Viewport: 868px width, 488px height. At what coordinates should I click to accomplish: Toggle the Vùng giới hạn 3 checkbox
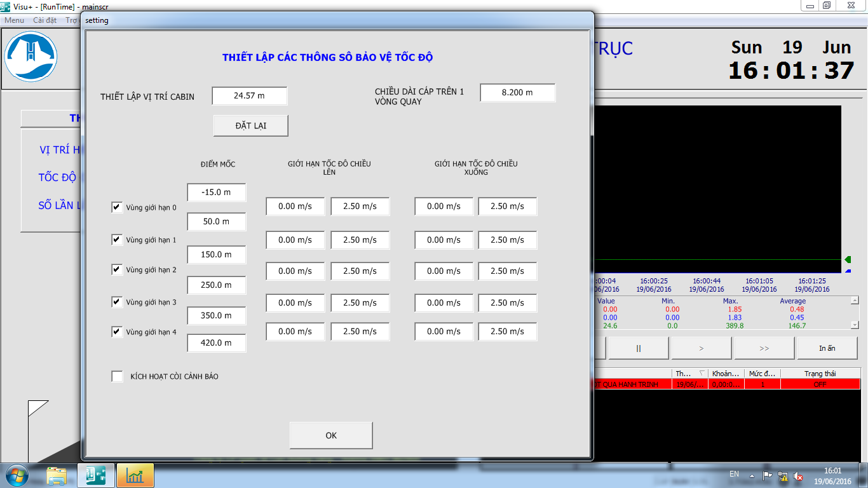(117, 302)
